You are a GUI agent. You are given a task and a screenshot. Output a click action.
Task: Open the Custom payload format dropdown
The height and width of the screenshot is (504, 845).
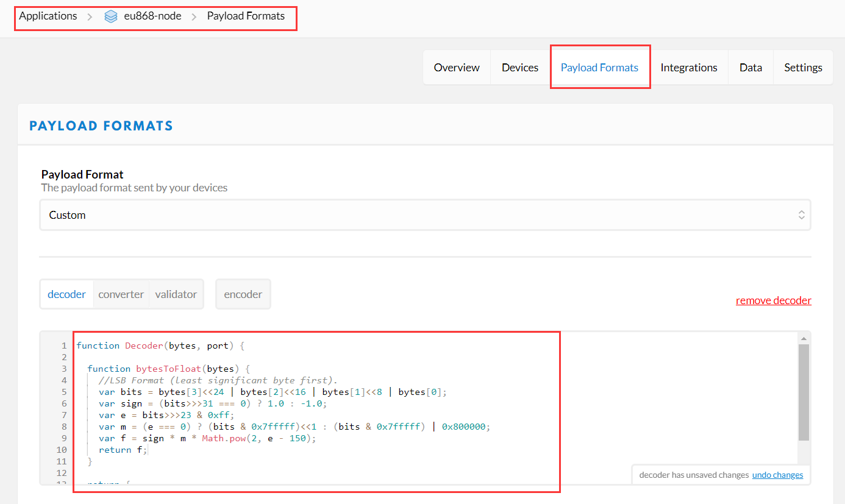pyautogui.click(x=424, y=215)
